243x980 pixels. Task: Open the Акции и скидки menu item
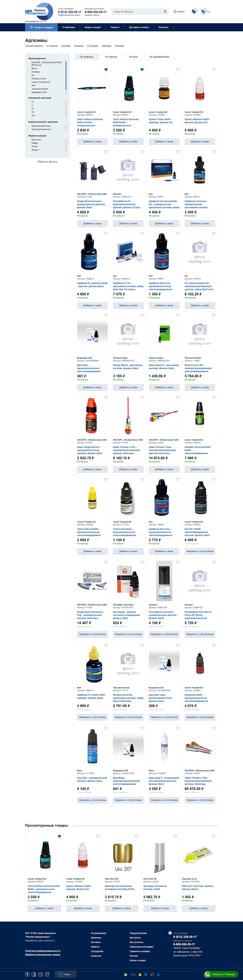(93, 27)
